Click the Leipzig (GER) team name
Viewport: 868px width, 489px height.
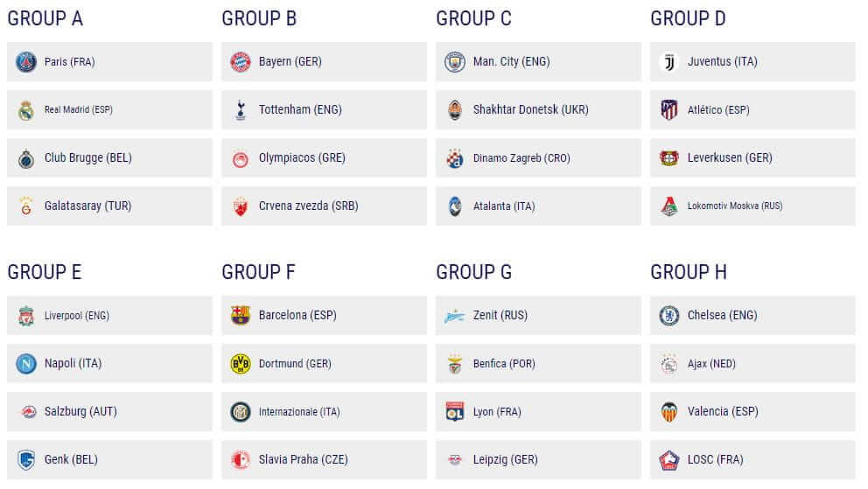coord(505,460)
